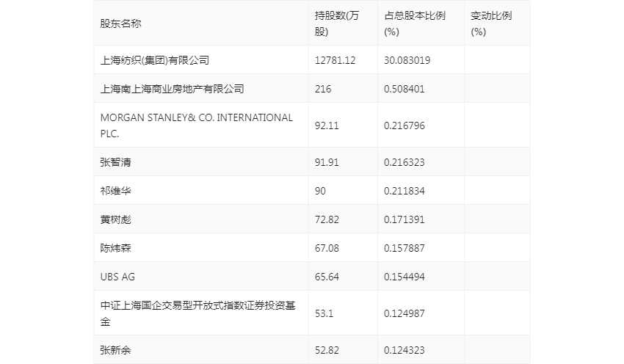Click the holding value 72.82

click(x=327, y=219)
